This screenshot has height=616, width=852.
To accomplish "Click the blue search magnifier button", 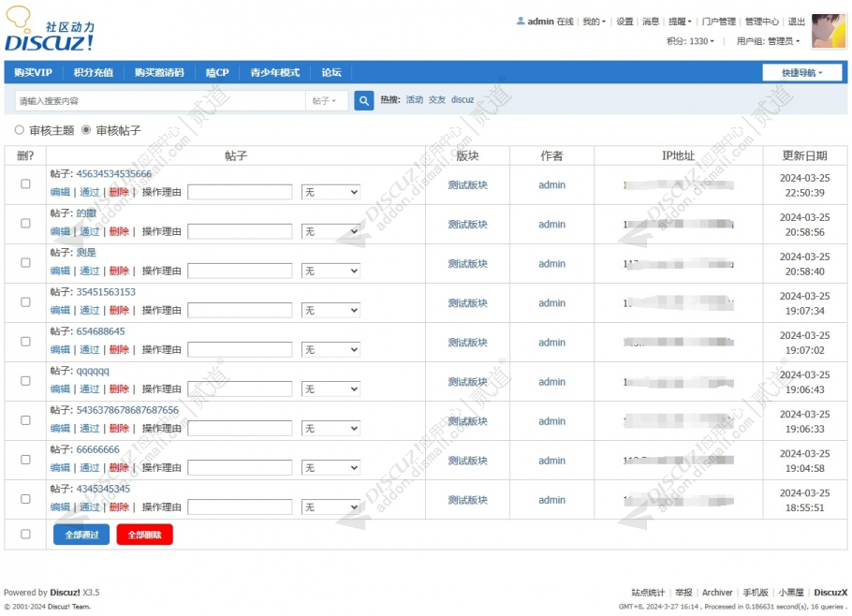I will click(364, 100).
